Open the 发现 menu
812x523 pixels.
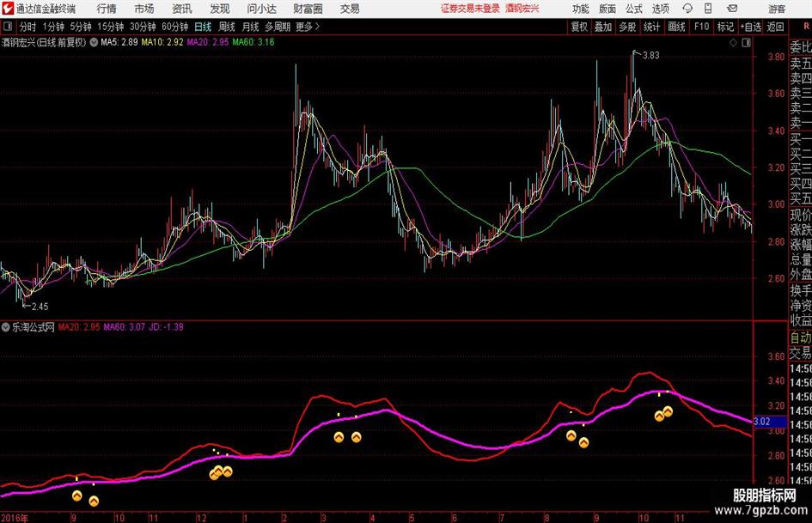pos(220,9)
